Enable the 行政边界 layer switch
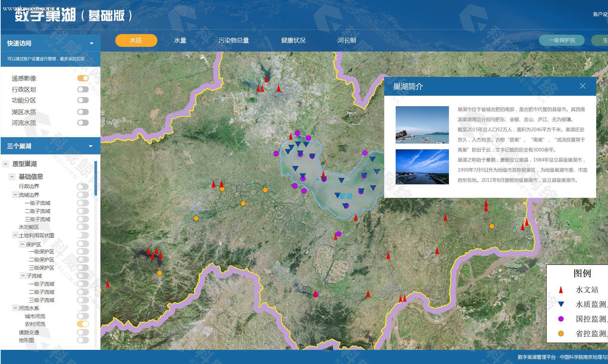This screenshot has height=364, width=608. pyautogui.click(x=83, y=186)
